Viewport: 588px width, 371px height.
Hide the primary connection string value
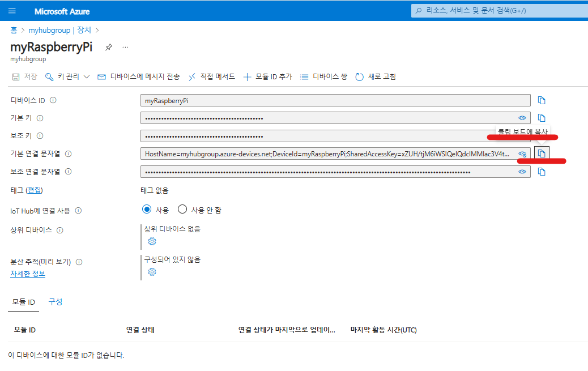tap(522, 154)
